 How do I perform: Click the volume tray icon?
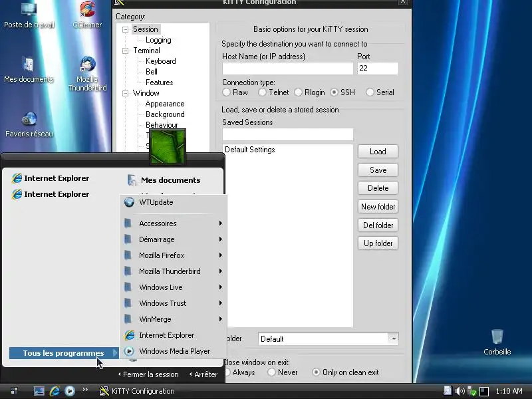click(x=460, y=391)
